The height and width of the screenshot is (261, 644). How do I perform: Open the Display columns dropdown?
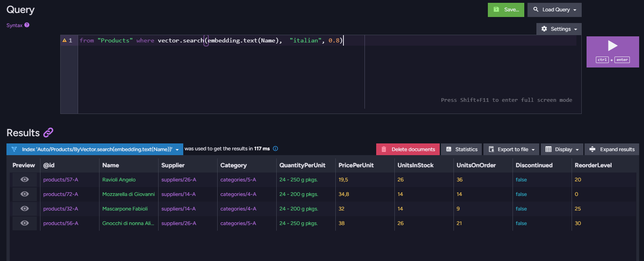(562, 149)
